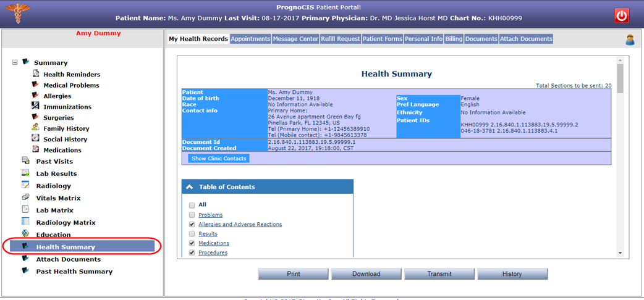Uncheck the Medications checkbox in Table of Contents
The width and height of the screenshot is (644, 300).
[192, 243]
